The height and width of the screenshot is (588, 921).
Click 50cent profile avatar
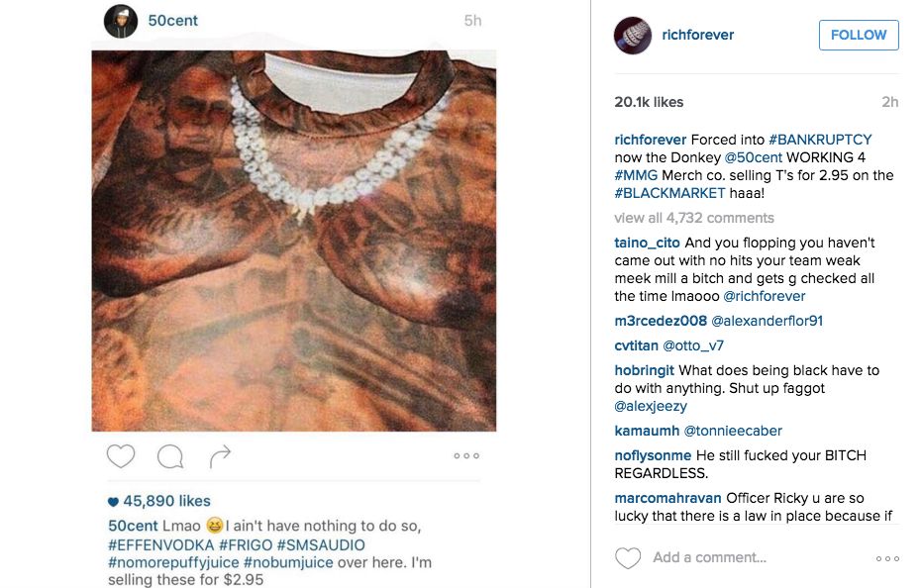pyautogui.click(x=121, y=21)
